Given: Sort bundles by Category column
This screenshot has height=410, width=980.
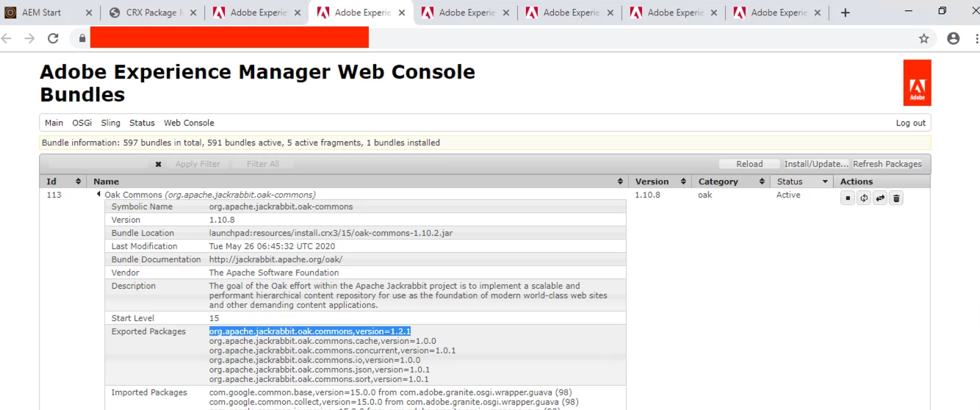Looking at the screenshot, I should click(729, 181).
